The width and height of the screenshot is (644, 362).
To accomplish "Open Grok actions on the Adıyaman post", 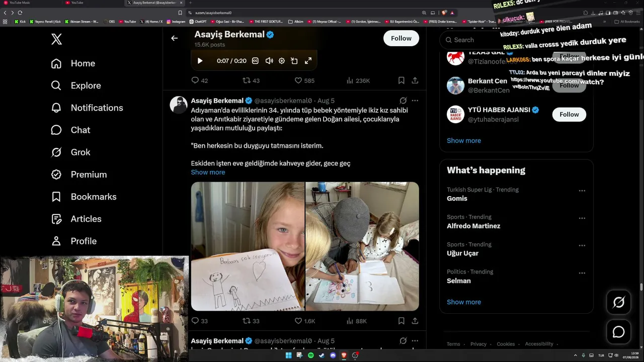I will (403, 101).
